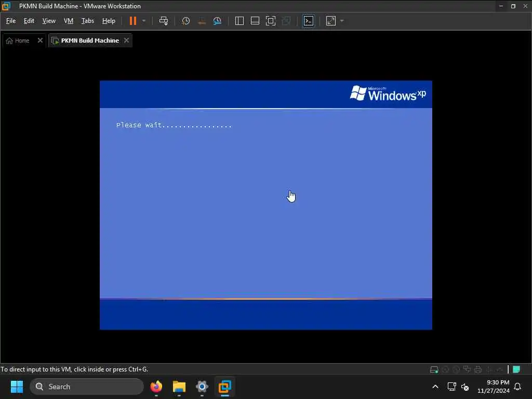Click the taskbar Search box
The width and height of the screenshot is (532, 399).
tap(87, 387)
